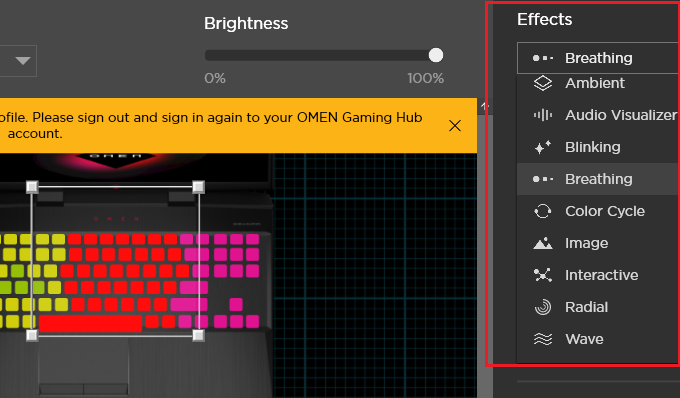Open the Breathing effects dropdown at top
The width and height of the screenshot is (680, 398).
pyautogui.click(x=598, y=58)
